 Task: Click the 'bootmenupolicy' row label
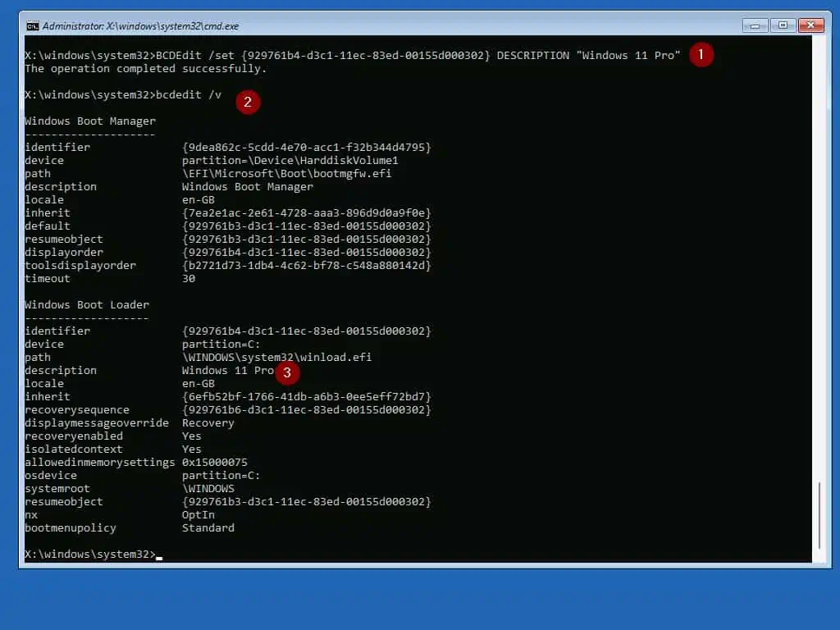71,528
